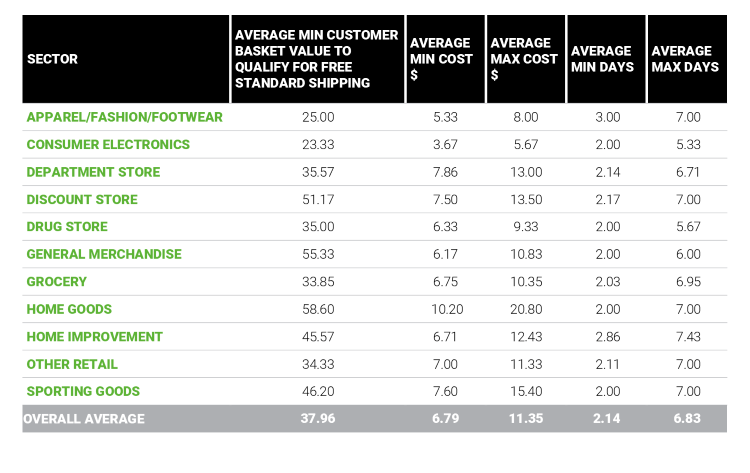750x473 pixels.
Task: Click the Average Max Cost $ header
Action: click(523, 59)
